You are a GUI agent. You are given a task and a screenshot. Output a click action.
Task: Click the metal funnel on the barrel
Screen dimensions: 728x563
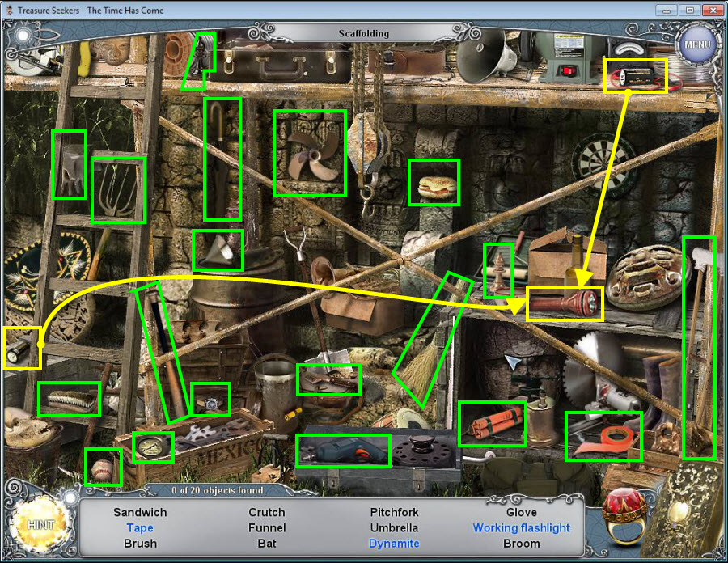coord(218,250)
